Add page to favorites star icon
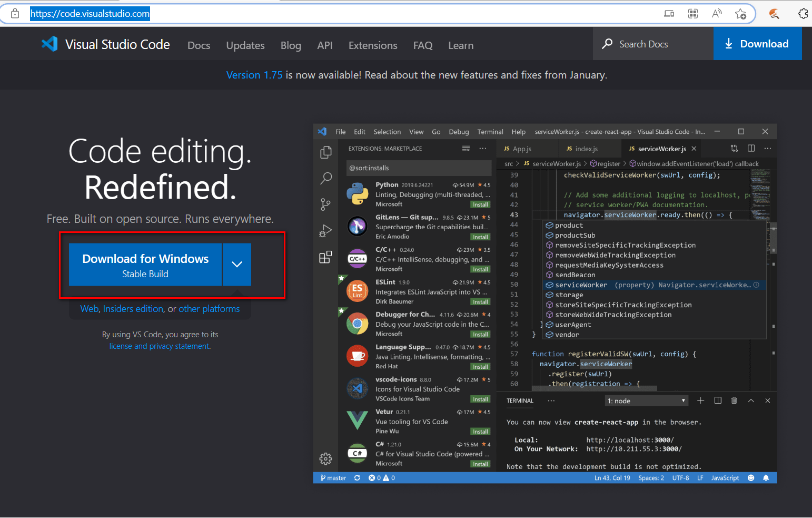The image size is (812, 518). point(741,14)
